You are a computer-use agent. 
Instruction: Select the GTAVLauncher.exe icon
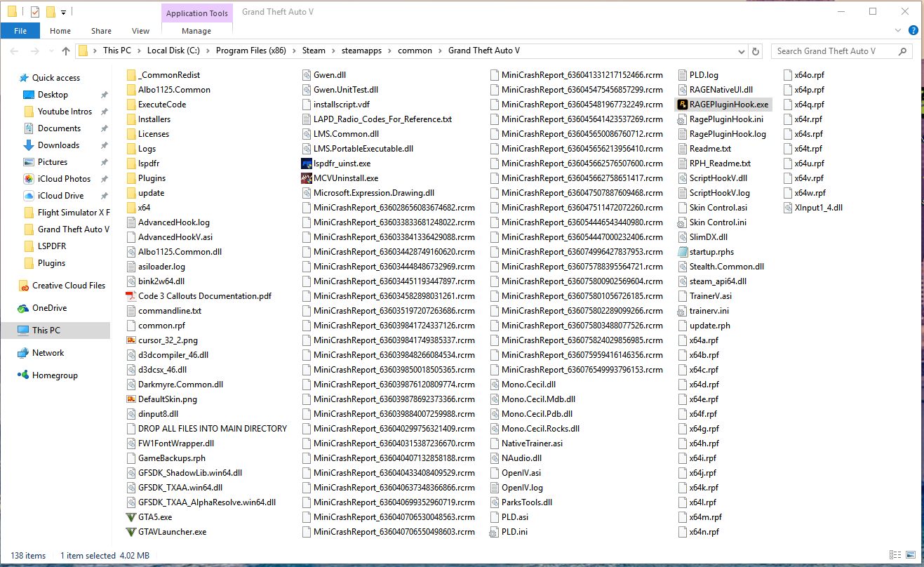pyautogui.click(x=131, y=532)
